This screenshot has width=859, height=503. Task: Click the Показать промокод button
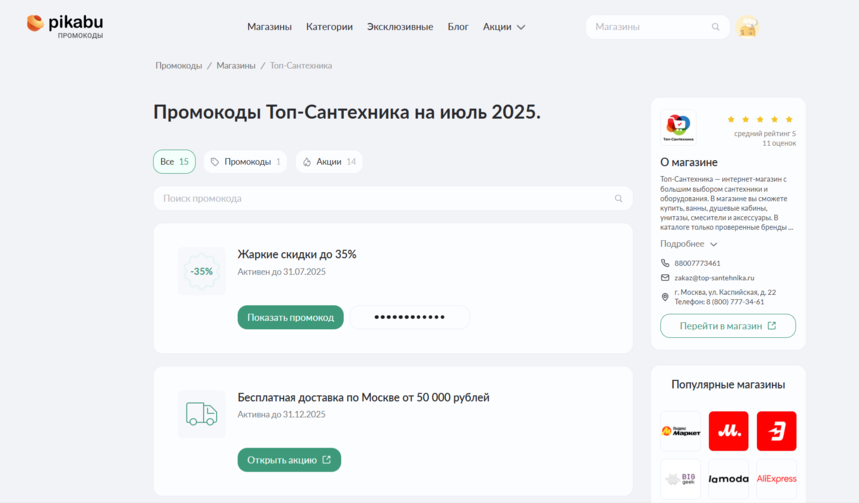[290, 317]
